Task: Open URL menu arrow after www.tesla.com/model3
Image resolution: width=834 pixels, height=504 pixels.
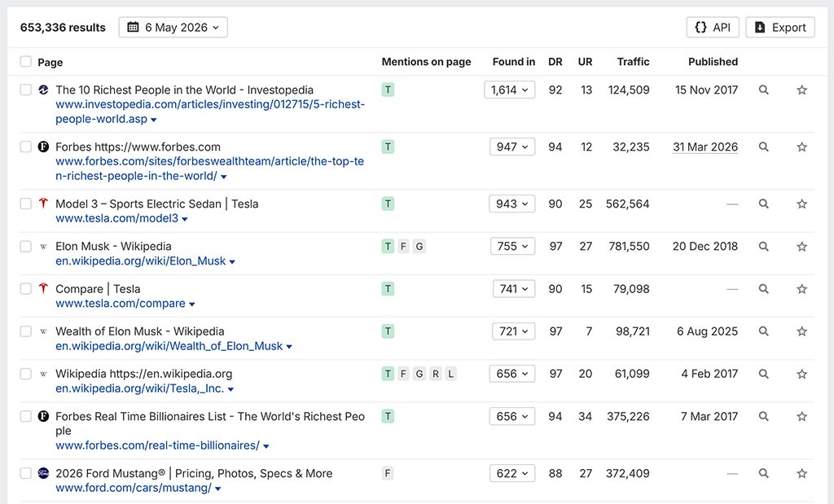Action: point(185,219)
